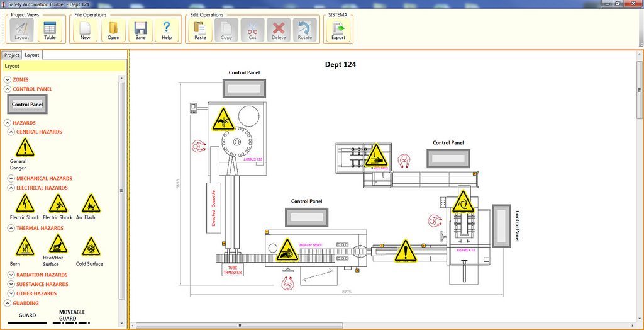Select the Layout tab
Viewport: 644px width, 330px height.
click(x=32, y=55)
